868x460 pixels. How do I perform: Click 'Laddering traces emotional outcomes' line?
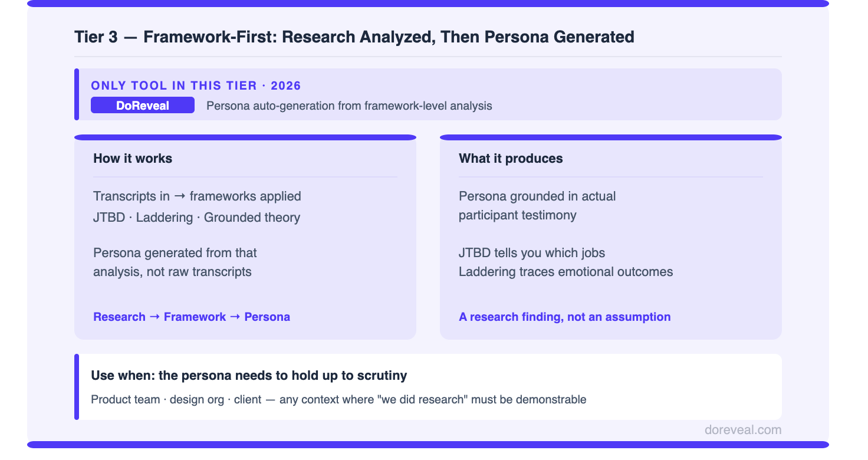[566, 272]
